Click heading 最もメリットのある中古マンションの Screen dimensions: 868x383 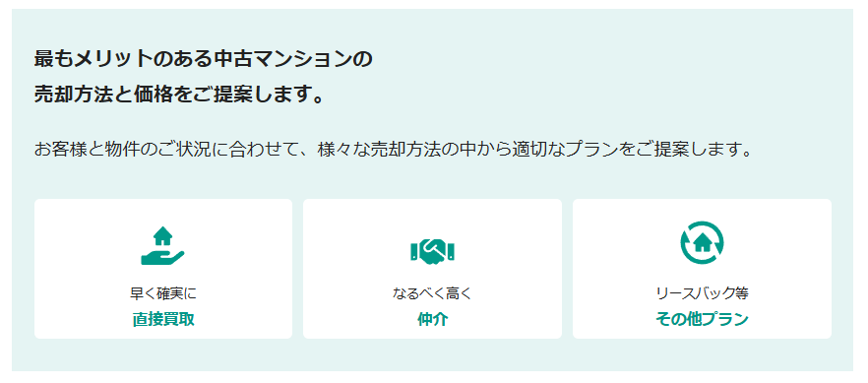pos(203,59)
